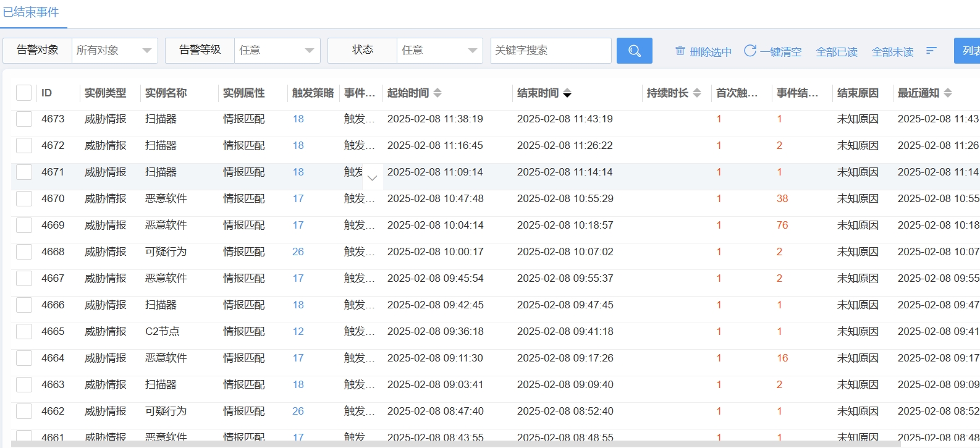
Task: Click the 触发策略 column header
Action: click(313, 93)
